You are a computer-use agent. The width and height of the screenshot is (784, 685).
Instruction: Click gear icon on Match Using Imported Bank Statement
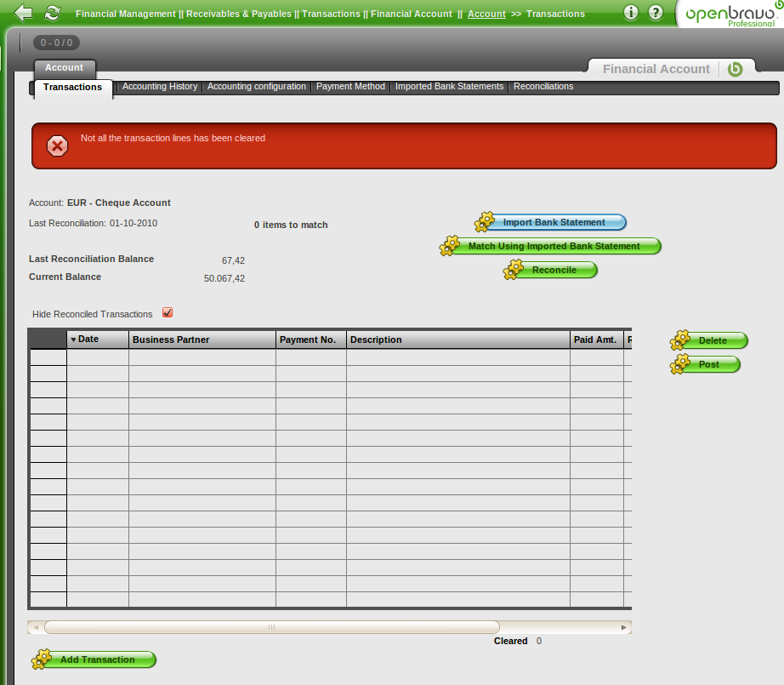pyautogui.click(x=450, y=246)
